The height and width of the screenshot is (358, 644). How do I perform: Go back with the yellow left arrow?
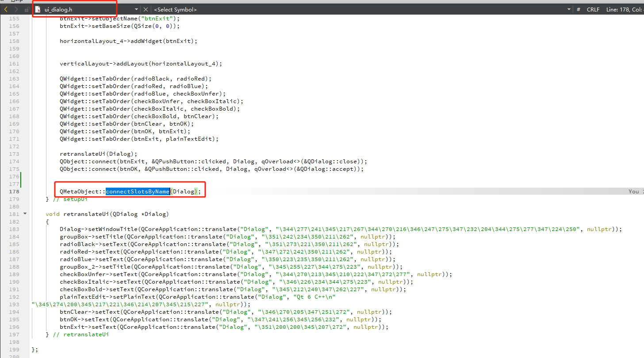tap(6, 9)
